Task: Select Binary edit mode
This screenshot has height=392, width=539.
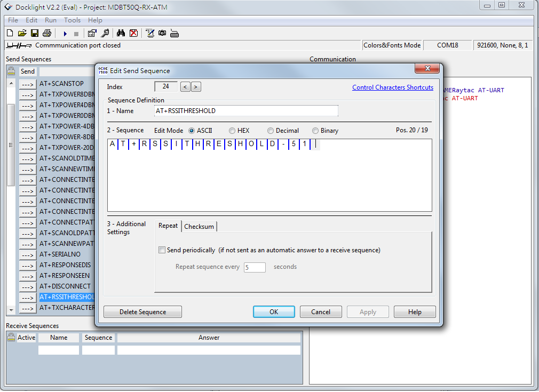Action: pyautogui.click(x=315, y=131)
